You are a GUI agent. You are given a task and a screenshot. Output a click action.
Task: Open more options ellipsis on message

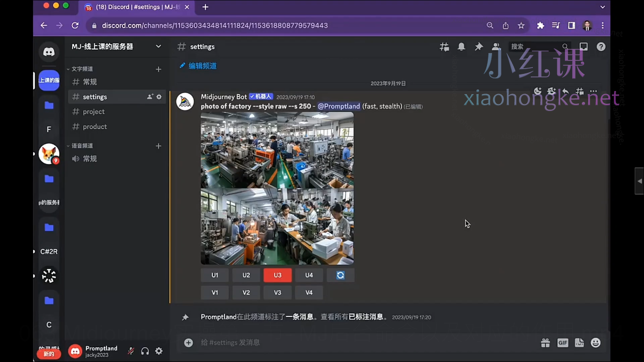pyautogui.click(x=593, y=92)
